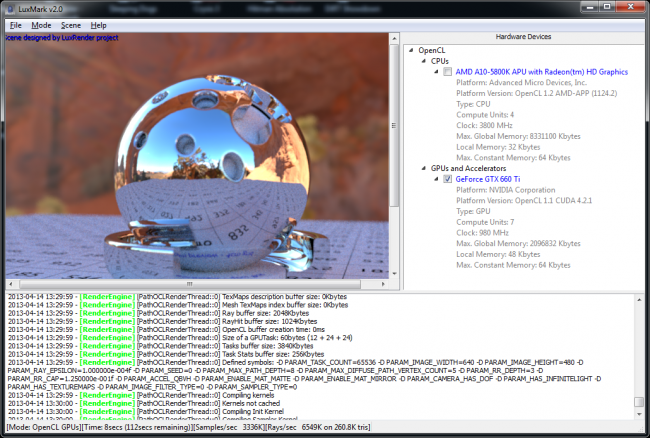This screenshot has height=438, width=650.
Task: Click the 'Tasks buffer size: 3840Kbytes' log line
Action: point(160,346)
